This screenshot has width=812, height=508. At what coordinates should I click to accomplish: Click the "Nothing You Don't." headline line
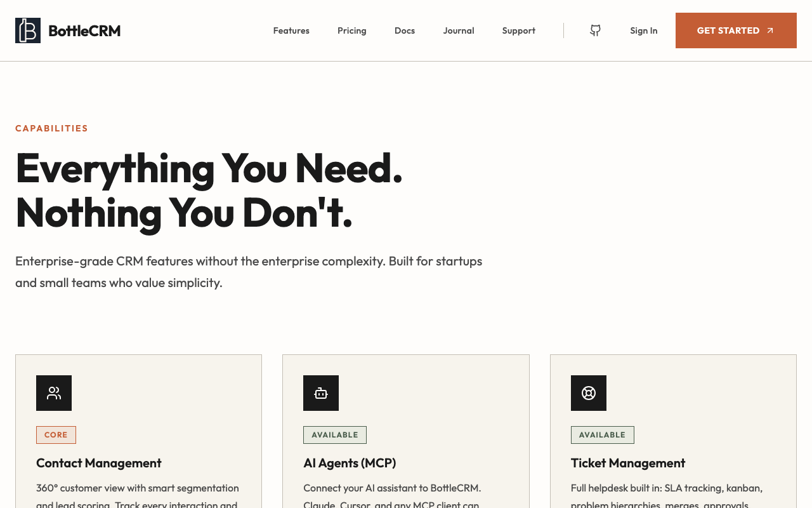[x=184, y=212]
